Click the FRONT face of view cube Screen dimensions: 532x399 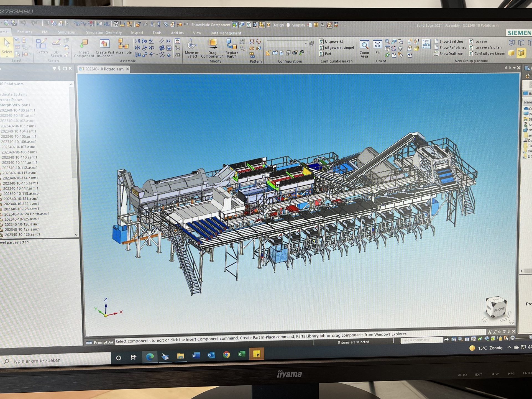pyautogui.click(x=499, y=309)
